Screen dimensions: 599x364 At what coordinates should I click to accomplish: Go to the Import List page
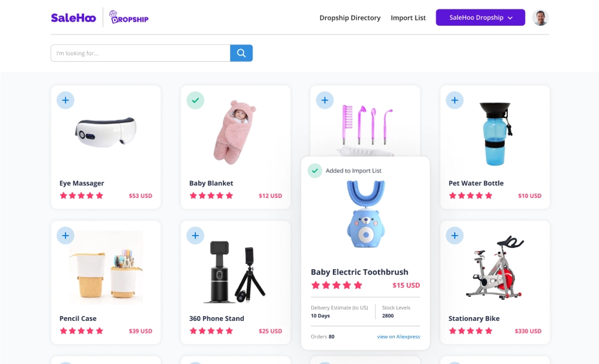(408, 18)
